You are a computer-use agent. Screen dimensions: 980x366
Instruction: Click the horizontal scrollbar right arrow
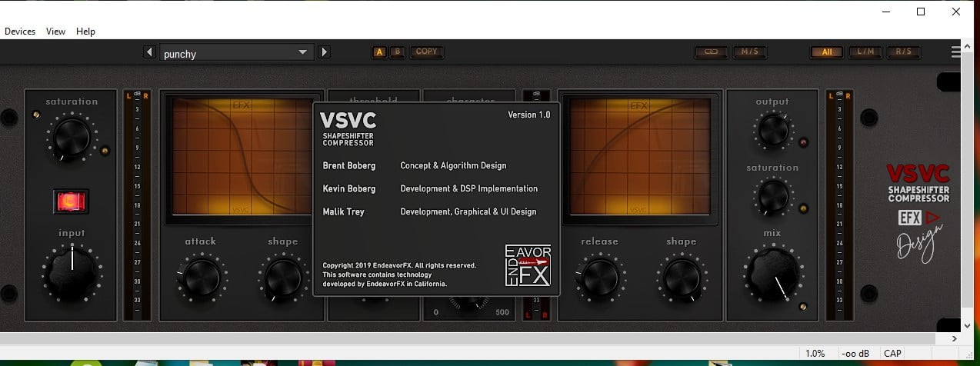(954, 338)
